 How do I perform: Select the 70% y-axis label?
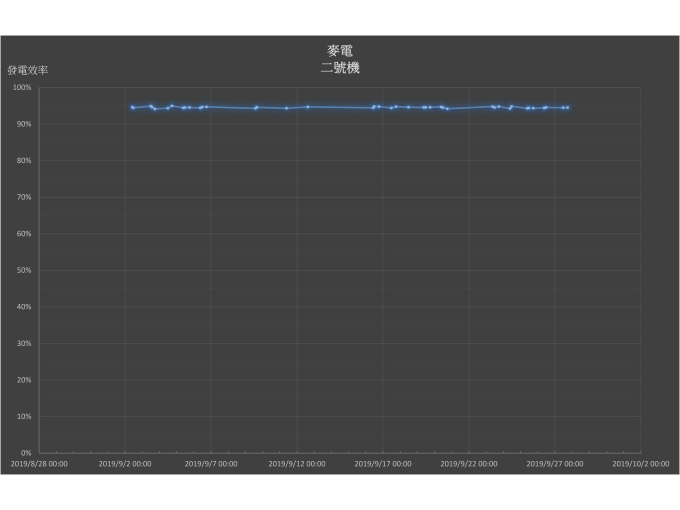[25, 197]
